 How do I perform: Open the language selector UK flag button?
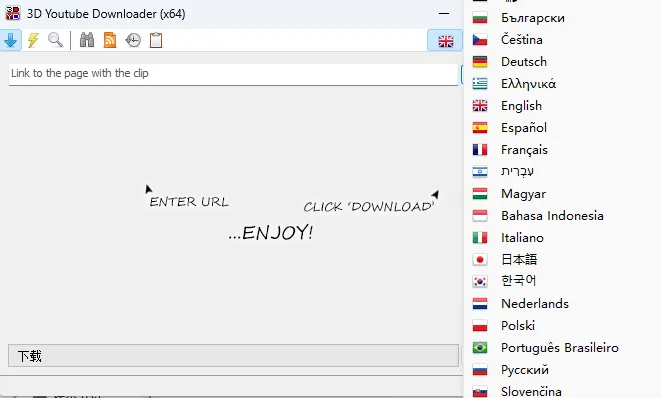[445, 41]
